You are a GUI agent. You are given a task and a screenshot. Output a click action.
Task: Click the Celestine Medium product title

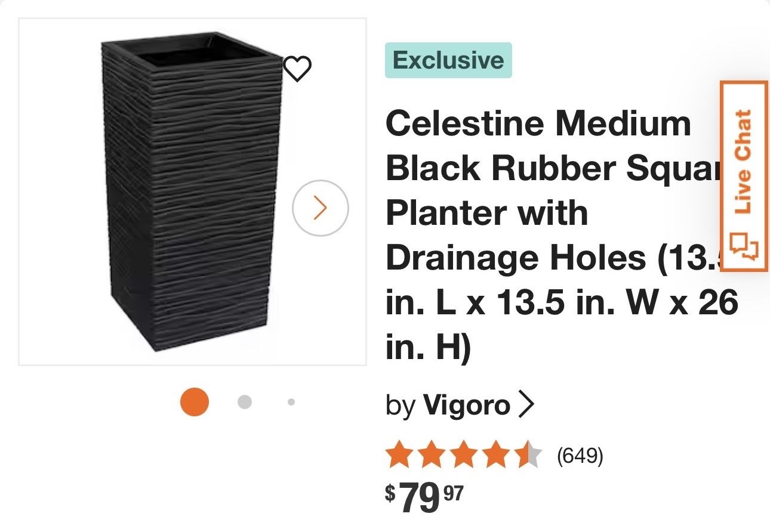click(x=538, y=124)
